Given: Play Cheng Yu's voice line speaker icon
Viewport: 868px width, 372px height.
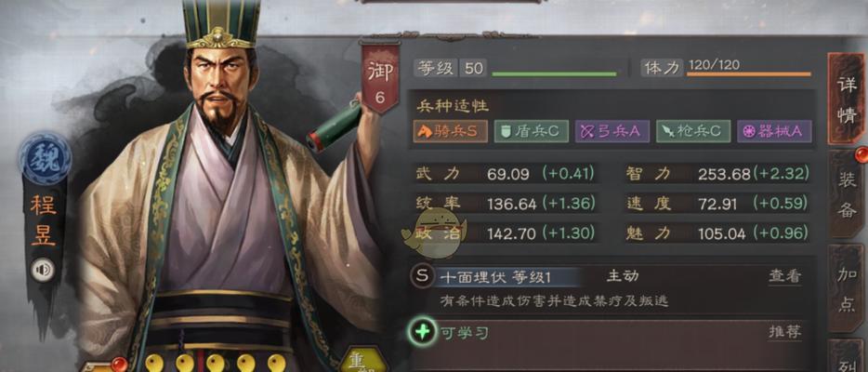Looking at the screenshot, I should [x=43, y=270].
